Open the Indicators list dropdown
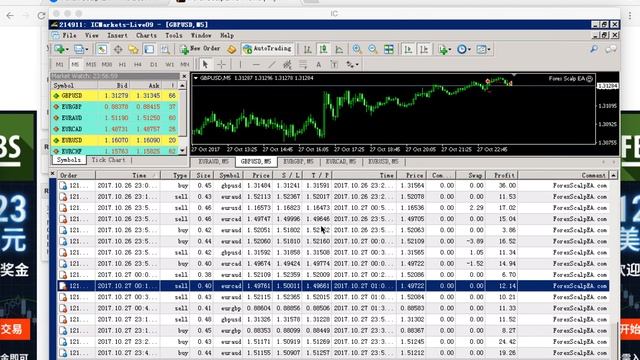The image size is (640, 360). tap(444, 49)
